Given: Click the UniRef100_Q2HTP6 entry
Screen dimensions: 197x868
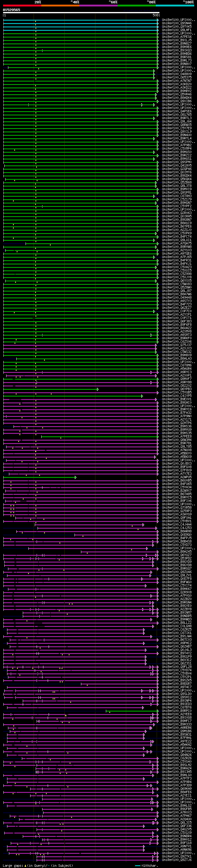Looking at the screenshot, I should point(177,423).
